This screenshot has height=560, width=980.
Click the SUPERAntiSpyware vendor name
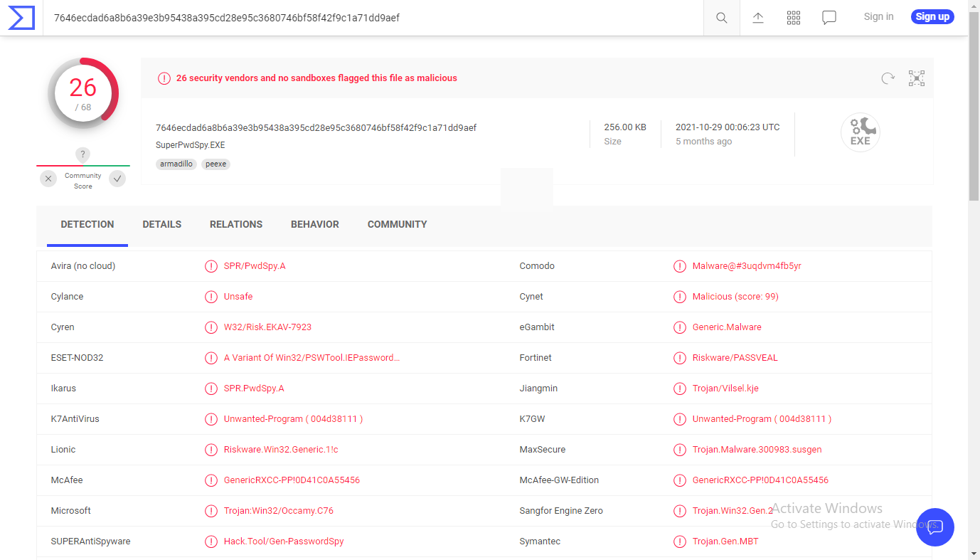click(x=90, y=541)
